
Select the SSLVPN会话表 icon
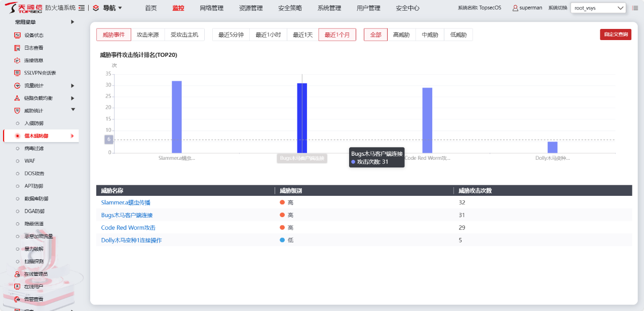point(17,73)
